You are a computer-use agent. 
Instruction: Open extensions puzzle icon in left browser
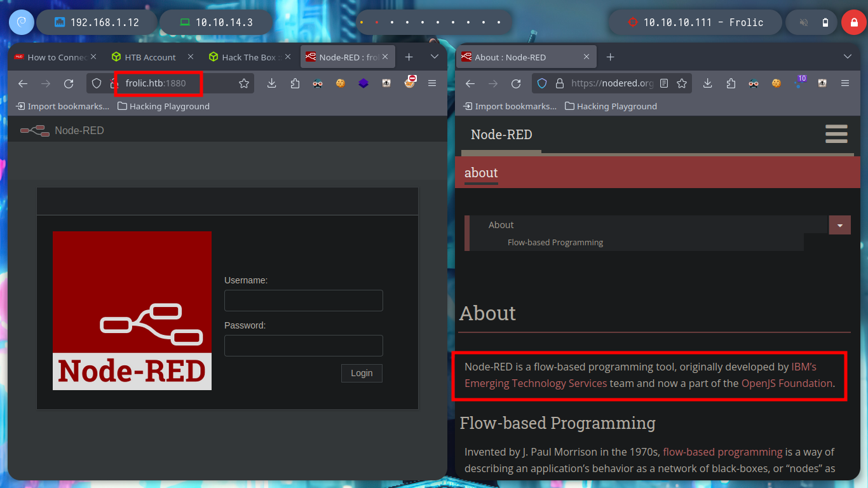click(295, 83)
